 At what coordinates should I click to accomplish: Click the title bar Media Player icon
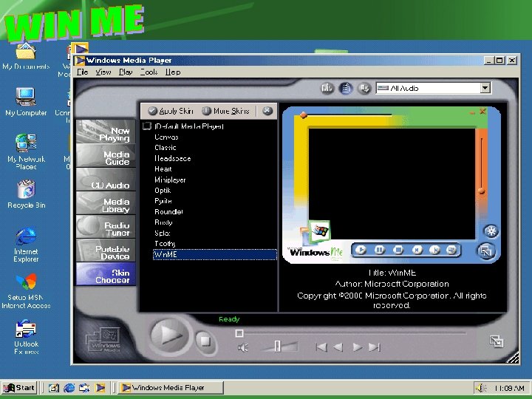pyautogui.click(x=80, y=61)
